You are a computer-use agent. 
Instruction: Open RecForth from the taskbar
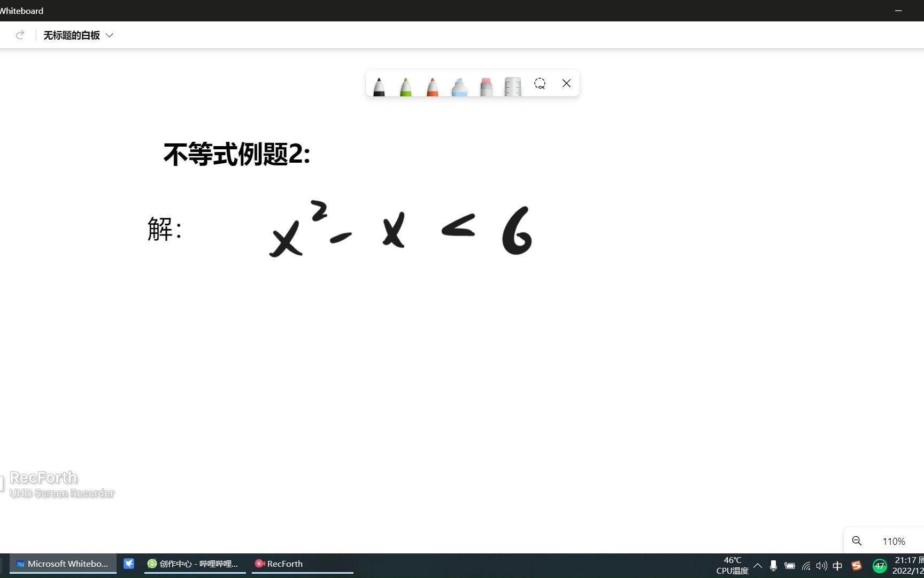click(x=302, y=564)
